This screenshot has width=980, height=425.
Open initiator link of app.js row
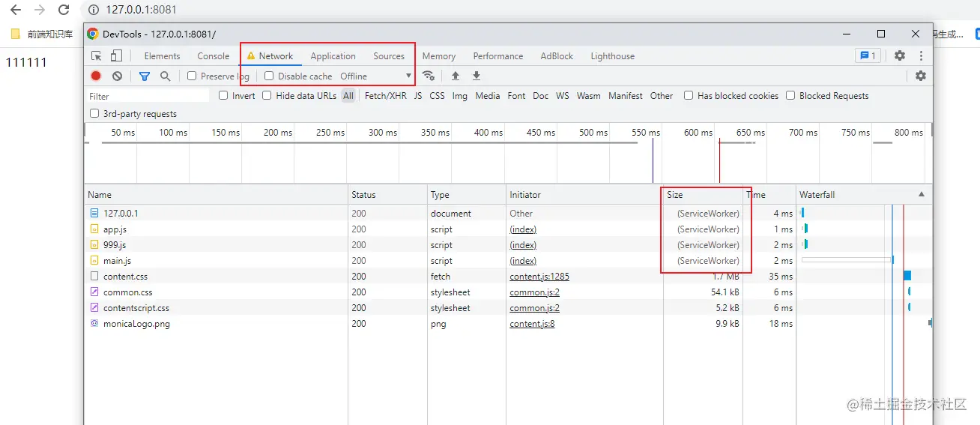click(x=523, y=229)
